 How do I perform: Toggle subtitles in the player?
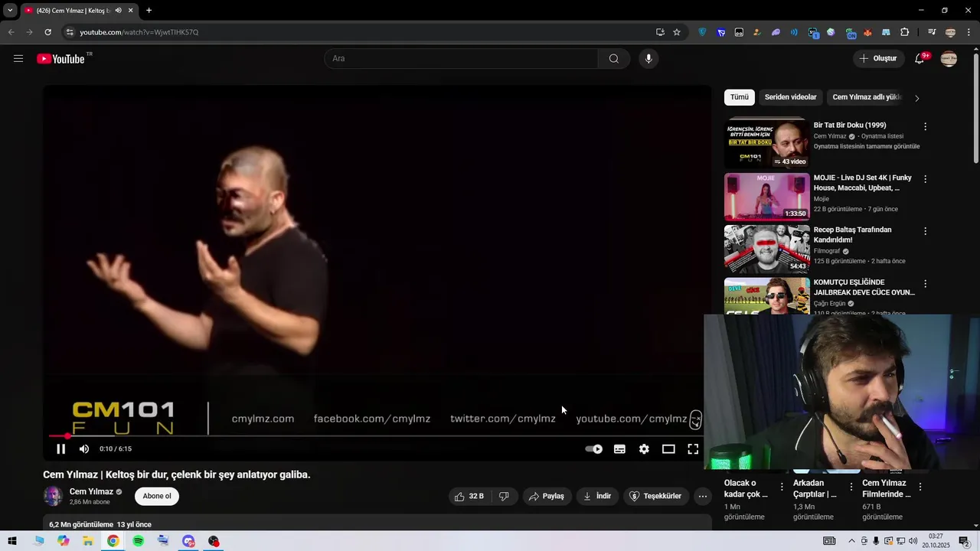click(x=619, y=449)
